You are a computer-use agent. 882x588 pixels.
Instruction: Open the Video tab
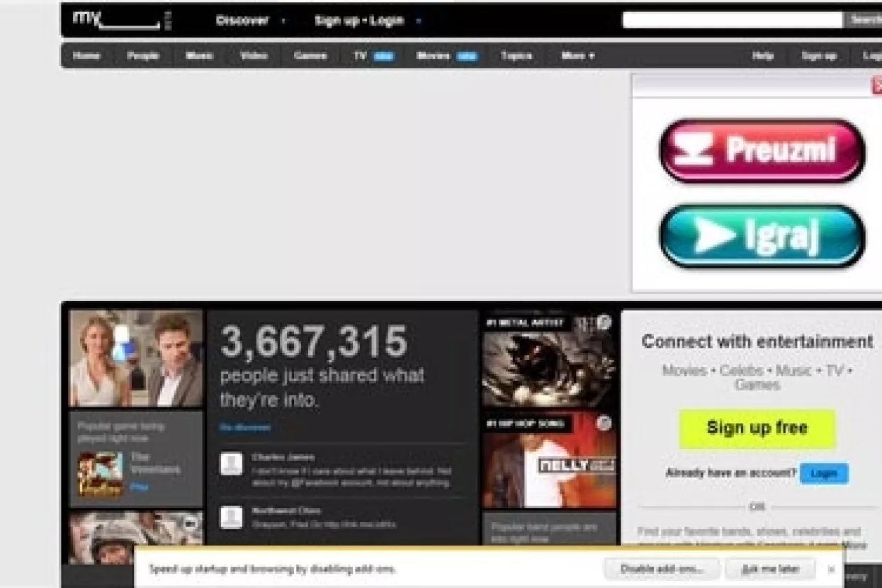(254, 55)
